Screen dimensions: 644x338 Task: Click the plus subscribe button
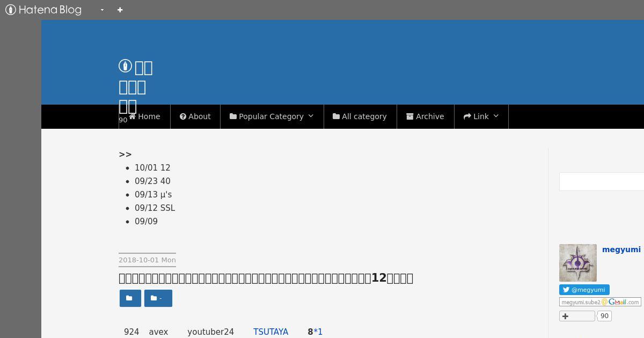point(577,316)
